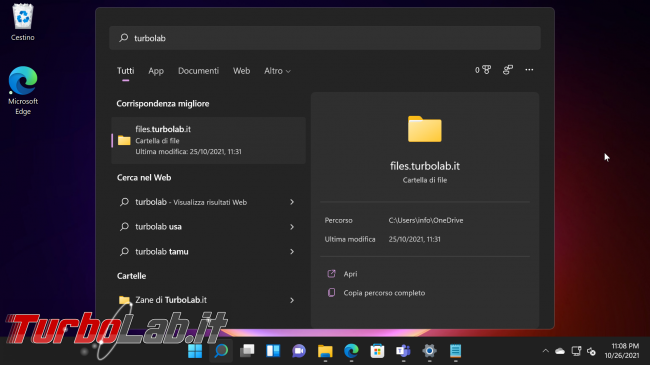The width and height of the screenshot is (650, 365).
Task: Click 'Copia percorso completo'
Action: coord(384,293)
